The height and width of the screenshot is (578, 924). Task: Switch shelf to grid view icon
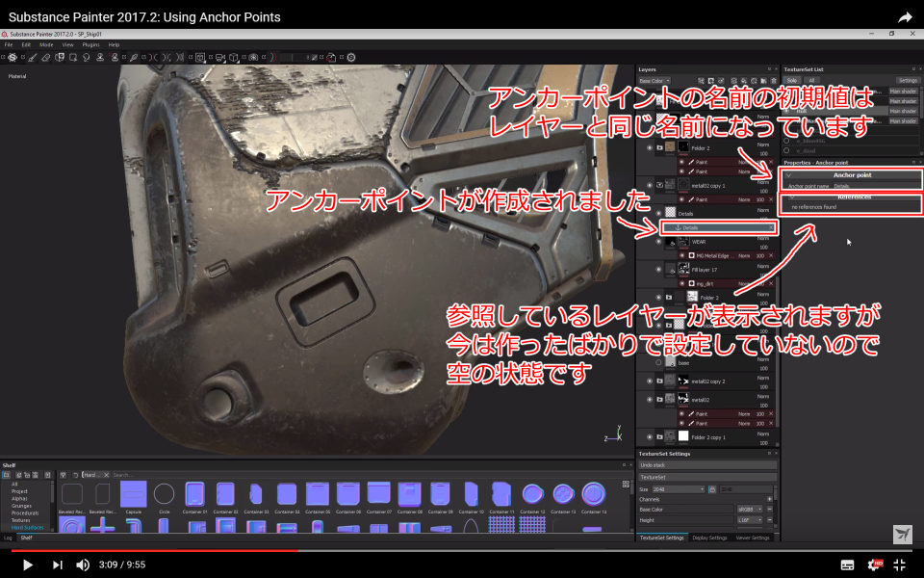pos(626,485)
